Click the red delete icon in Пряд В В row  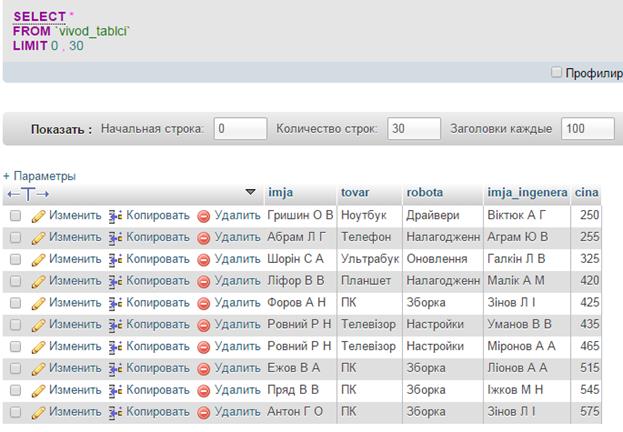[x=203, y=391]
